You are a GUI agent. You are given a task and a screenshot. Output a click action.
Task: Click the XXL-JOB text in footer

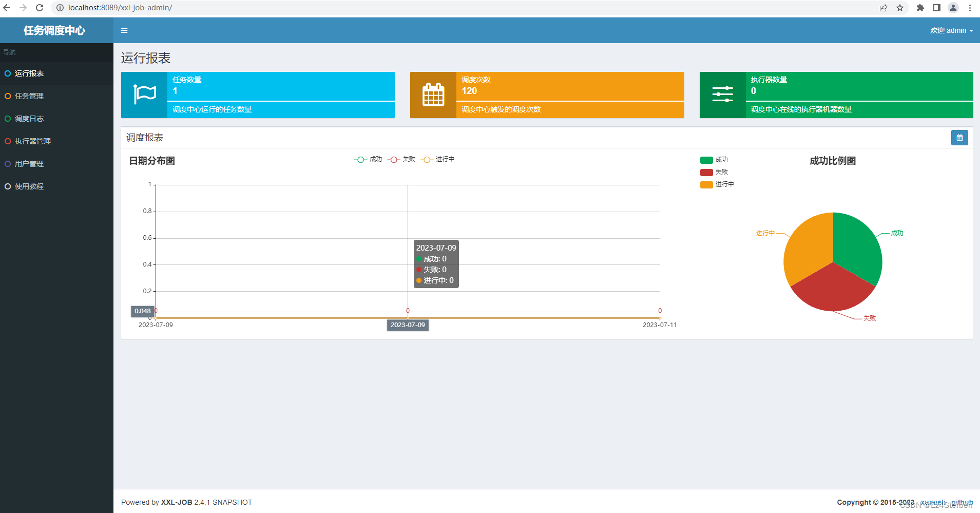coord(177,502)
